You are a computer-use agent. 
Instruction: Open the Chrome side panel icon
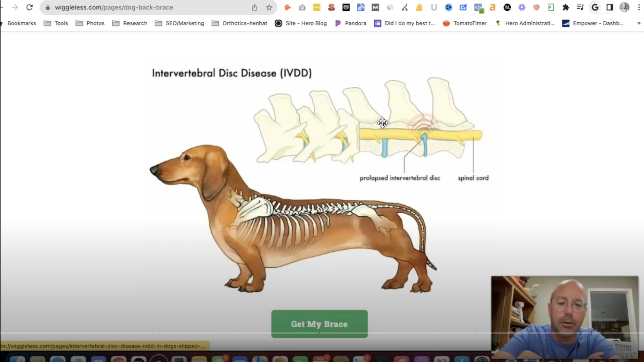click(x=610, y=7)
